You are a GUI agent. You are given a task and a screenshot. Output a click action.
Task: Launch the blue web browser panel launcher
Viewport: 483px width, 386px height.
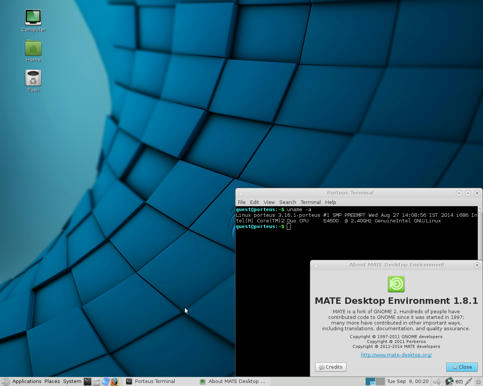click(x=105, y=381)
